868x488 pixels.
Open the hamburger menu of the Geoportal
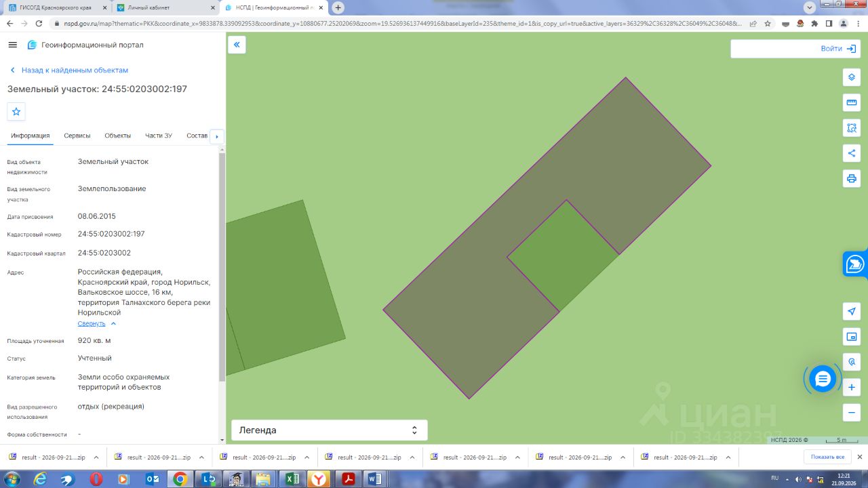pos(12,45)
